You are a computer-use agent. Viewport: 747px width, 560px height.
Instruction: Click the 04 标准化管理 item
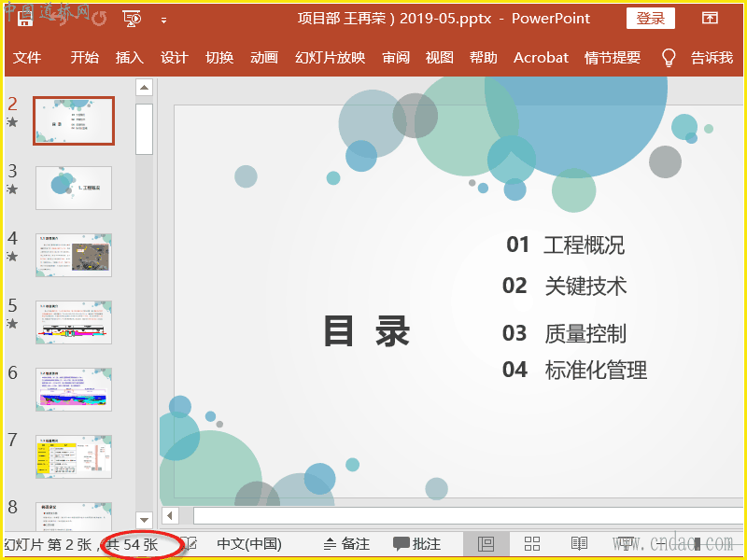[574, 370]
